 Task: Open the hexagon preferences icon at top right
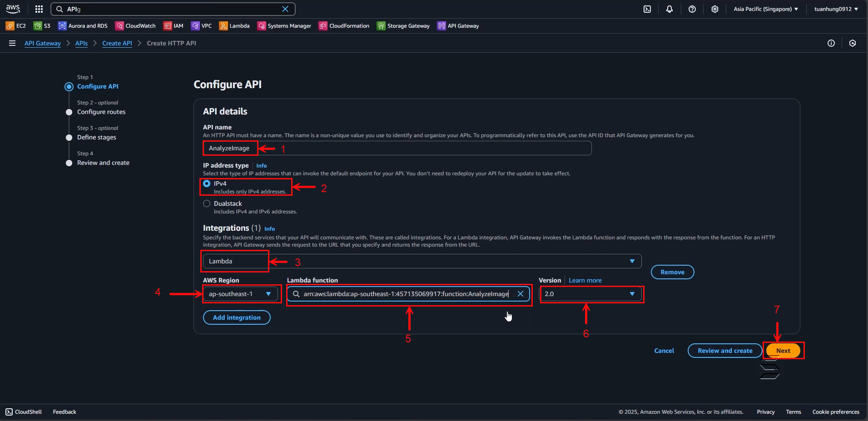point(853,43)
